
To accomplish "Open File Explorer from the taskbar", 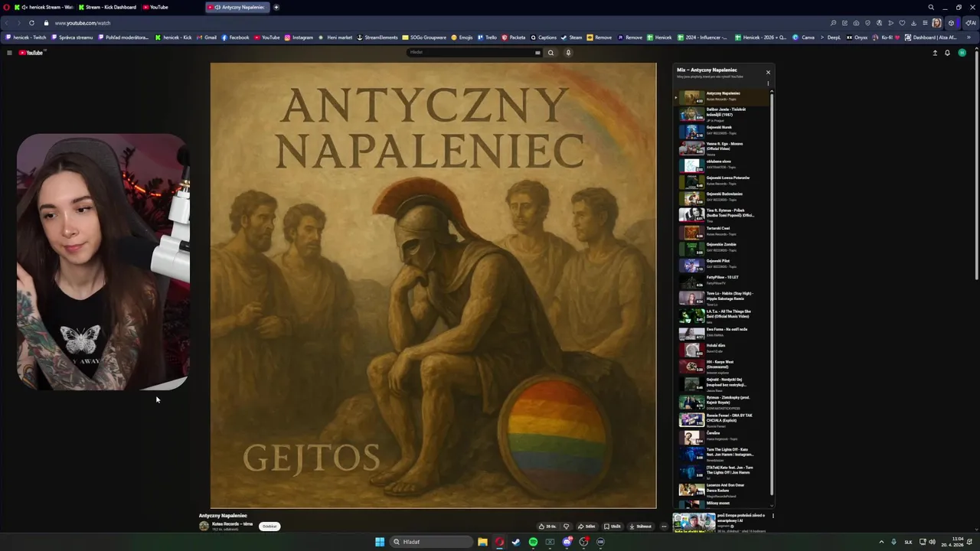I will [482, 542].
